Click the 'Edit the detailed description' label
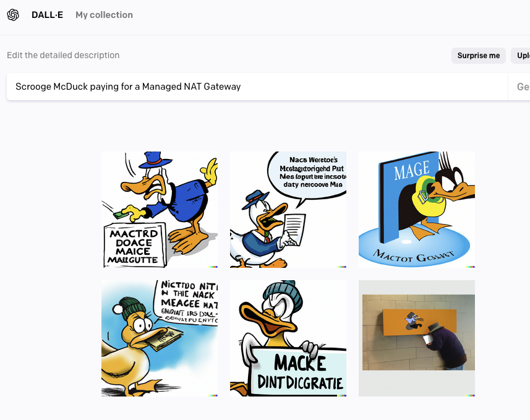Screen dimensions: 530x420 tap(63, 55)
